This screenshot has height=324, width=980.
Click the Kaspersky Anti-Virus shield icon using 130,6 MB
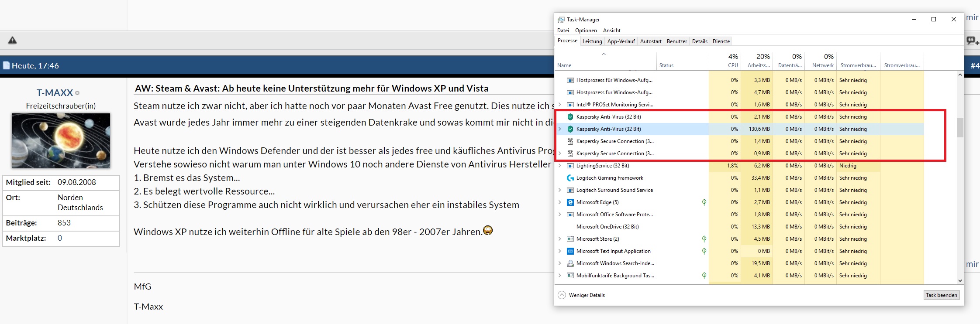point(570,129)
